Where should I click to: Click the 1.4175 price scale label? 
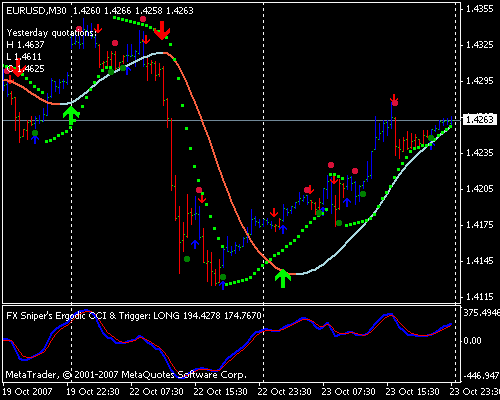(x=480, y=225)
